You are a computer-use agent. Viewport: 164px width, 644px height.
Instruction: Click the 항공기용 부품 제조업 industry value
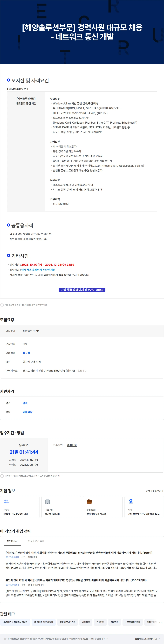pos(96,514)
